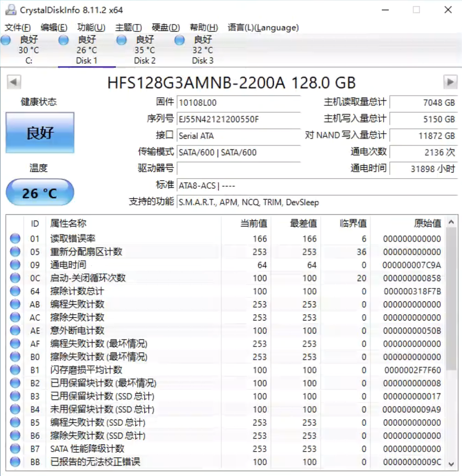The width and height of the screenshot is (462, 476).
Task: Click the status orb for C: drive
Action: click(6, 40)
